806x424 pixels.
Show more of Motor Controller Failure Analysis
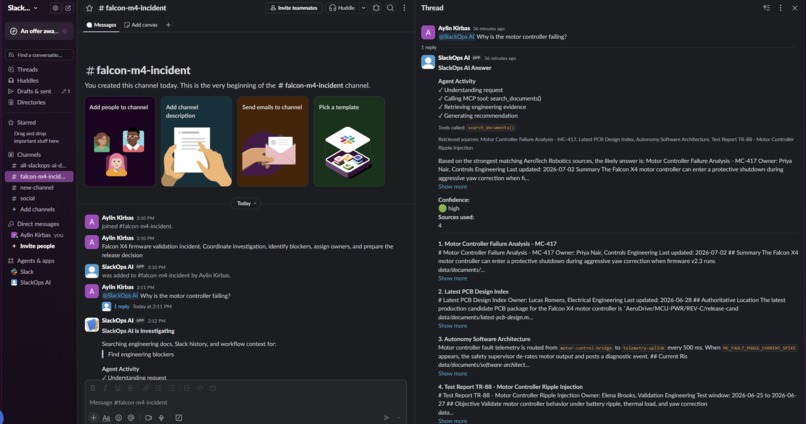452,279
